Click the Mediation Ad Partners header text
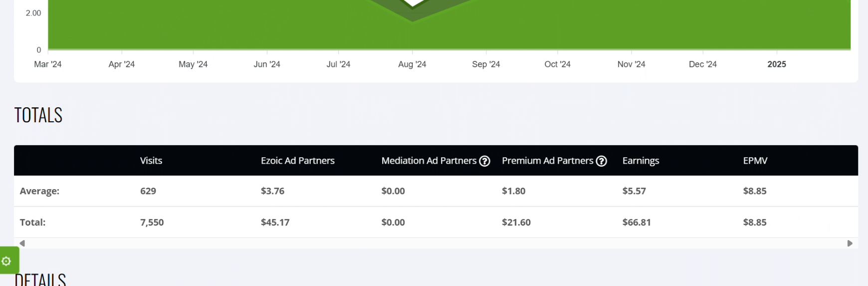This screenshot has width=868, height=286. coord(429,161)
